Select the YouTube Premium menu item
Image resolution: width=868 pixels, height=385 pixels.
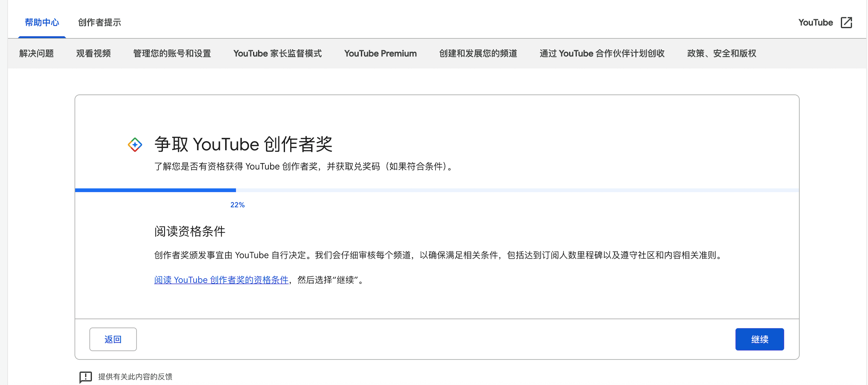(x=380, y=53)
